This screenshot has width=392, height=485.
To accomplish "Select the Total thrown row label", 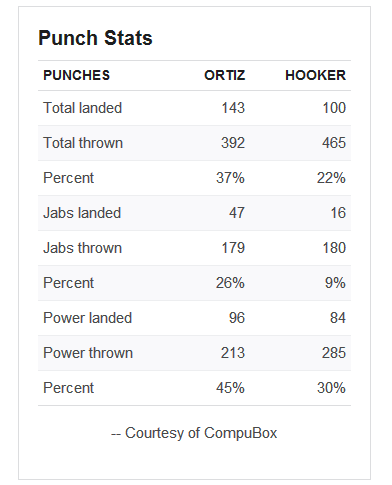I will pos(83,143).
